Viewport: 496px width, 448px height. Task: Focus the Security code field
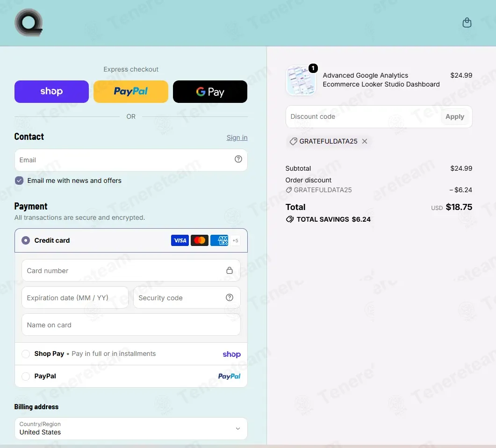pos(187,297)
